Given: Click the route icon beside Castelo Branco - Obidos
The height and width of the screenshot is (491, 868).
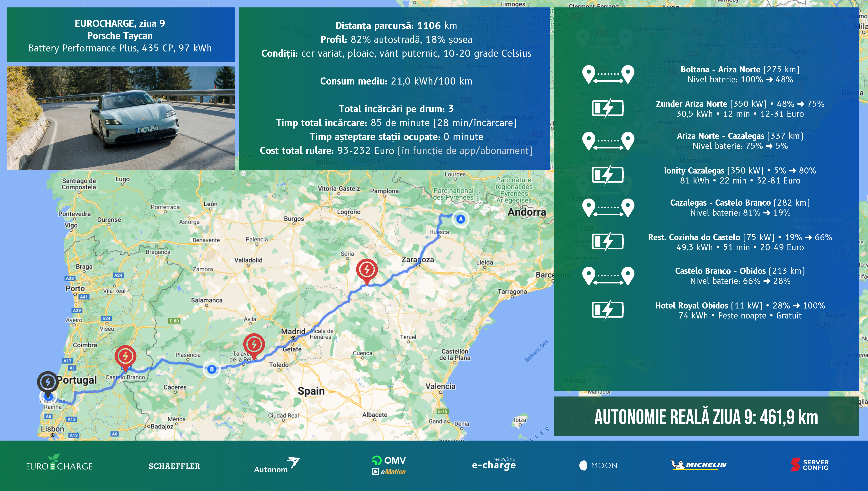Looking at the screenshot, I should pyautogui.click(x=608, y=276).
